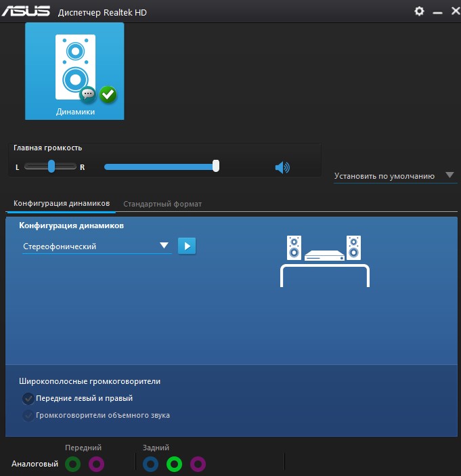Click the left speaker in stereo diagram
The height and width of the screenshot is (476, 461).
pos(294,247)
